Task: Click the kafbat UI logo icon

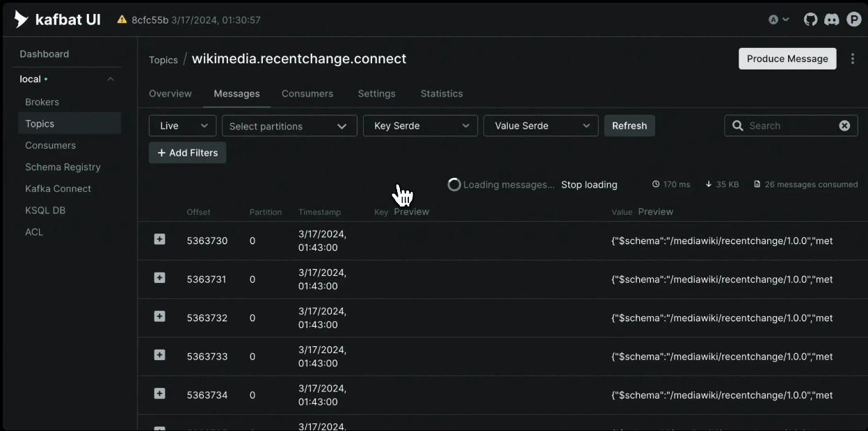Action: (x=22, y=19)
